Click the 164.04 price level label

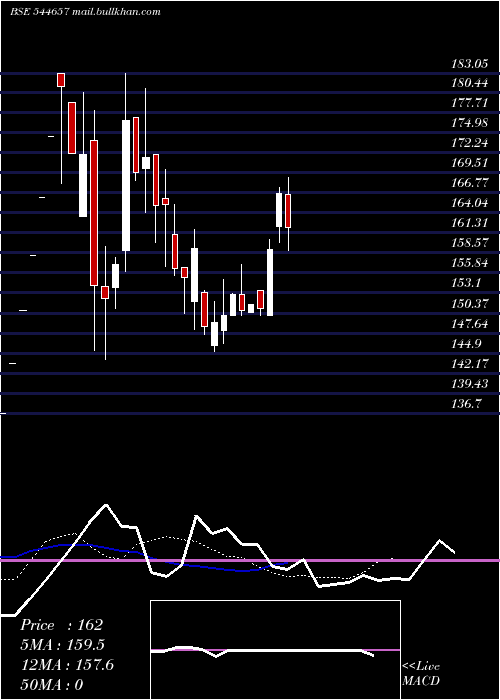pos(470,203)
